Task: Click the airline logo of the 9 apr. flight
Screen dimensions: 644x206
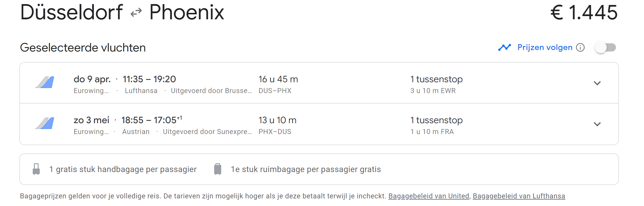Action: pyautogui.click(x=45, y=82)
